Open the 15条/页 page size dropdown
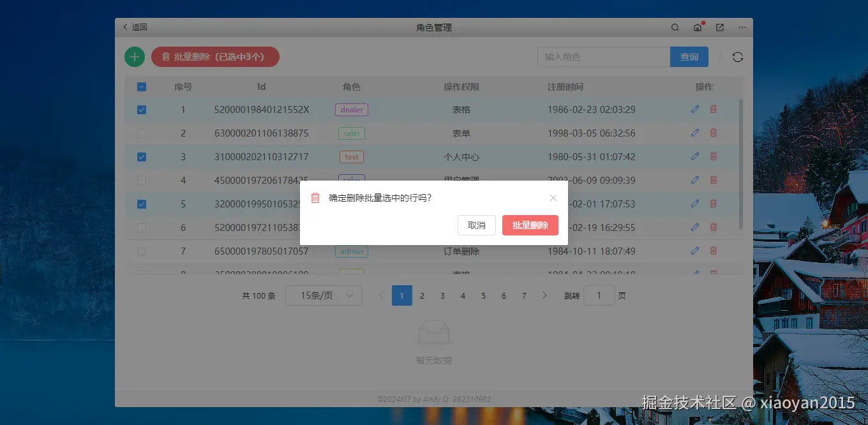Viewport: 868px width, 425px height. (324, 295)
